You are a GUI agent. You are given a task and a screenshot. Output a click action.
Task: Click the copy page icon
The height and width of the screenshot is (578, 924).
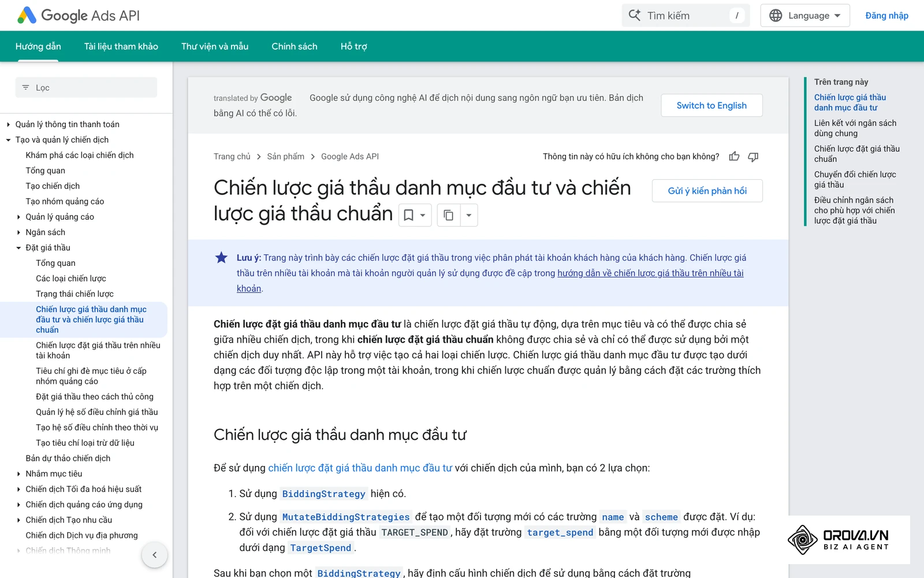pos(448,215)
